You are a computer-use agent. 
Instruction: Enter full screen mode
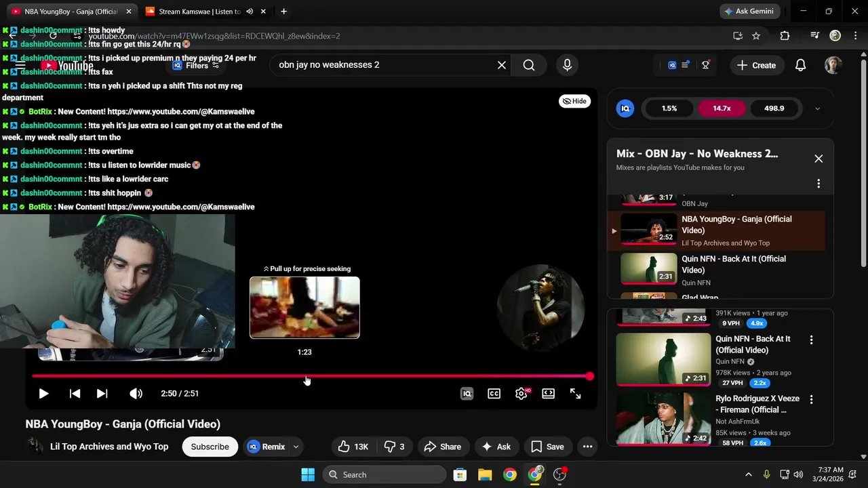coord(575,393)
